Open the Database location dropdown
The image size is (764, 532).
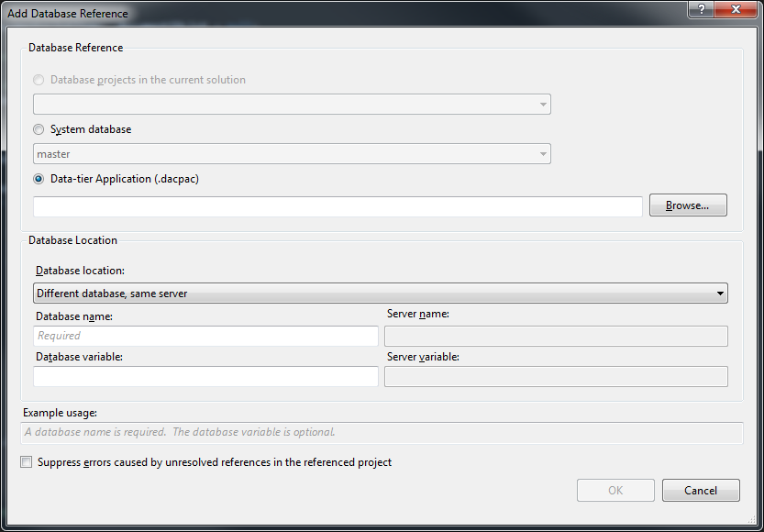click(x=381, y=294)
